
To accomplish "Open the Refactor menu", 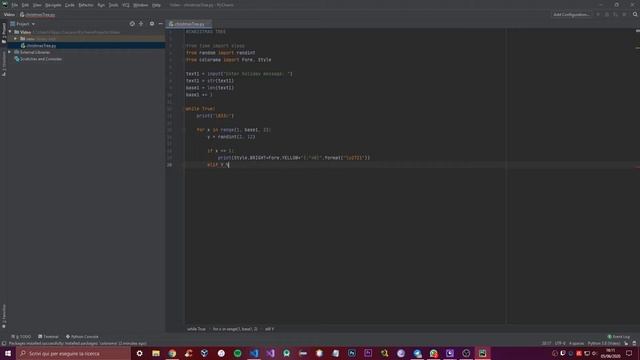I will pyautogui.click(x=86, y=5).
